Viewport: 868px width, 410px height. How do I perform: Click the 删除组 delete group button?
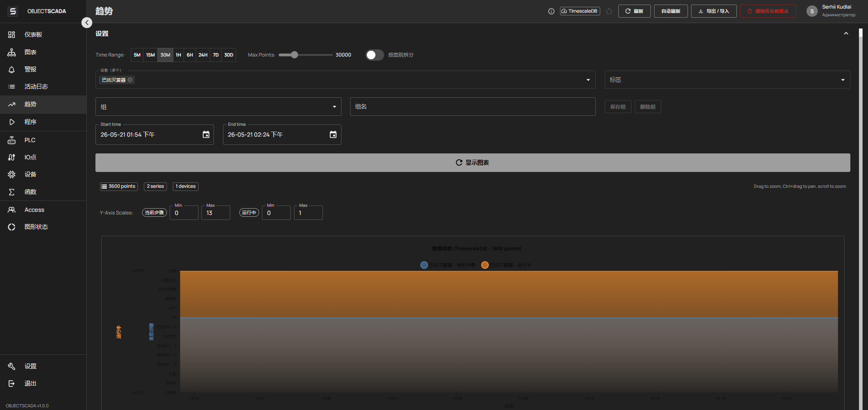pyautogui.click(x=648, y=107)
